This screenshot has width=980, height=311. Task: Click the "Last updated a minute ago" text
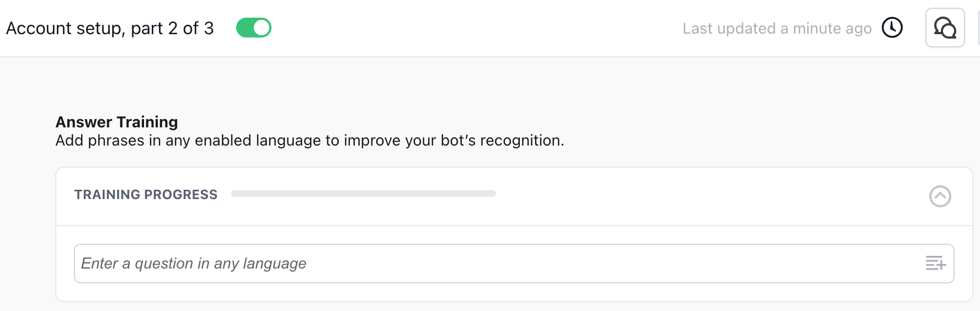[x=776, y=29]
